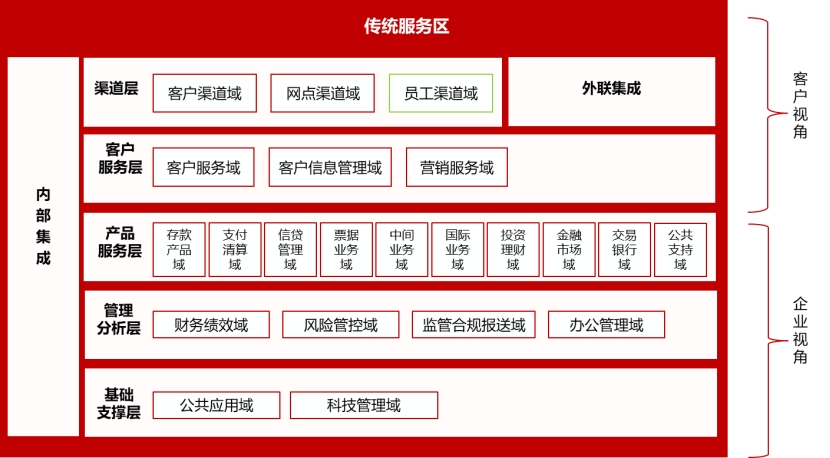The width and height of the screenshot is (830, 458).
Task: Select the 金融市场域 box
Action: (x=569, y=249)
